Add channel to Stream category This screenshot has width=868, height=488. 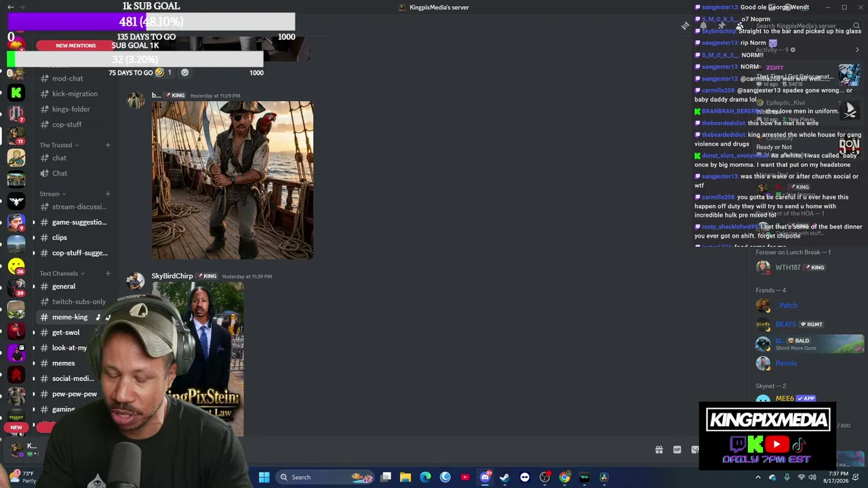(x=108, y=194)
